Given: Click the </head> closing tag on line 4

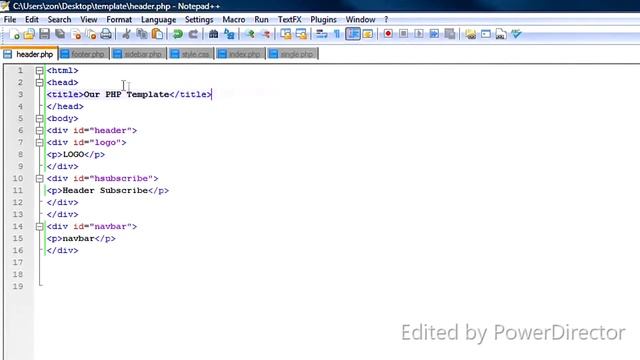Looking at the screenshot, I should pos(65,107).
